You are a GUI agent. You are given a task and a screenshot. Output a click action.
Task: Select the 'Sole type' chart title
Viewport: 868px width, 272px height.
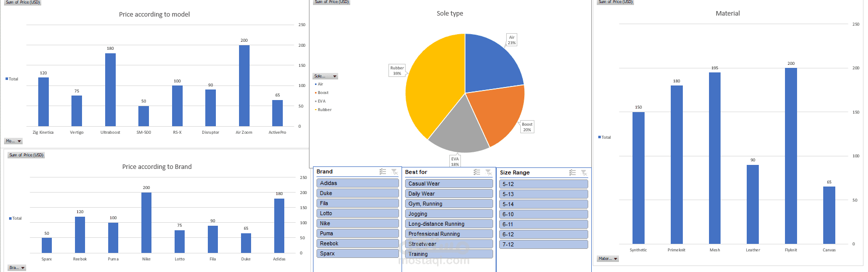click(x=450, y=13)
